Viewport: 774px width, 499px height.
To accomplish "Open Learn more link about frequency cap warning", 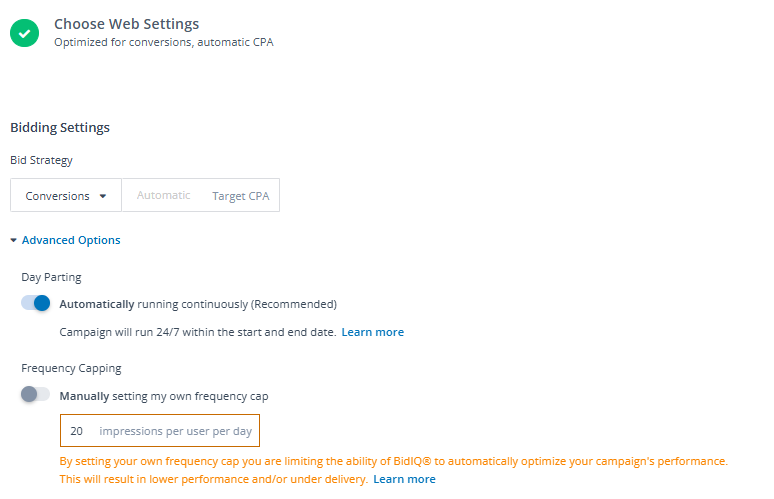I will pos(404,479).
